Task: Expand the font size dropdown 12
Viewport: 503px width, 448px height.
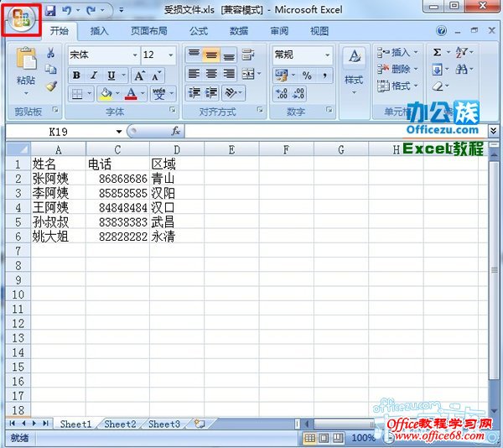Action: 171,55
